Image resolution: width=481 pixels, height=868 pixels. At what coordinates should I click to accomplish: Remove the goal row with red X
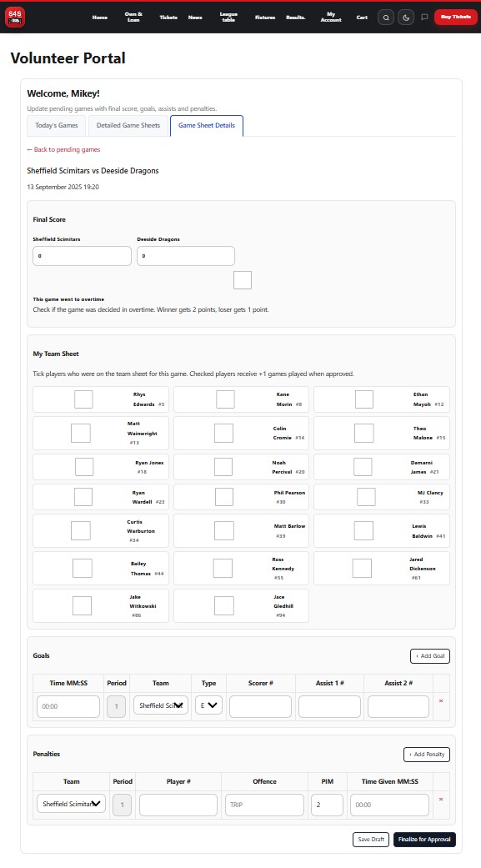point(441,701)
